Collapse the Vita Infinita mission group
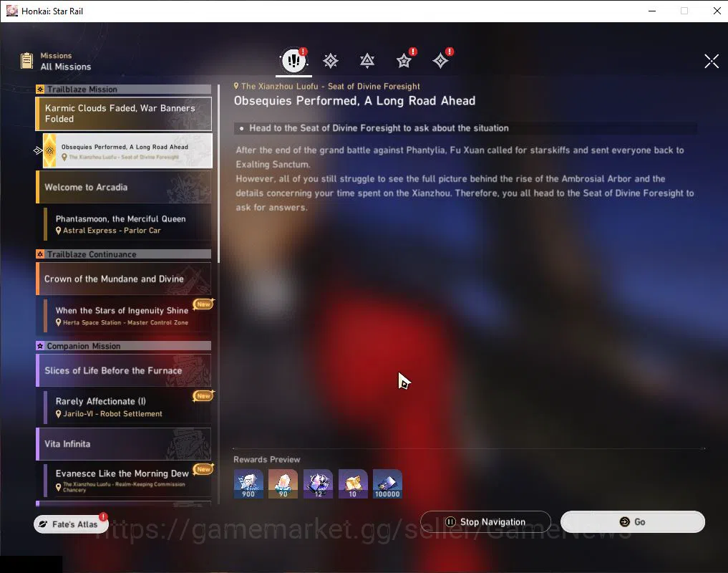The height and width of the screenshot is (573, 728). coord(124,444)
